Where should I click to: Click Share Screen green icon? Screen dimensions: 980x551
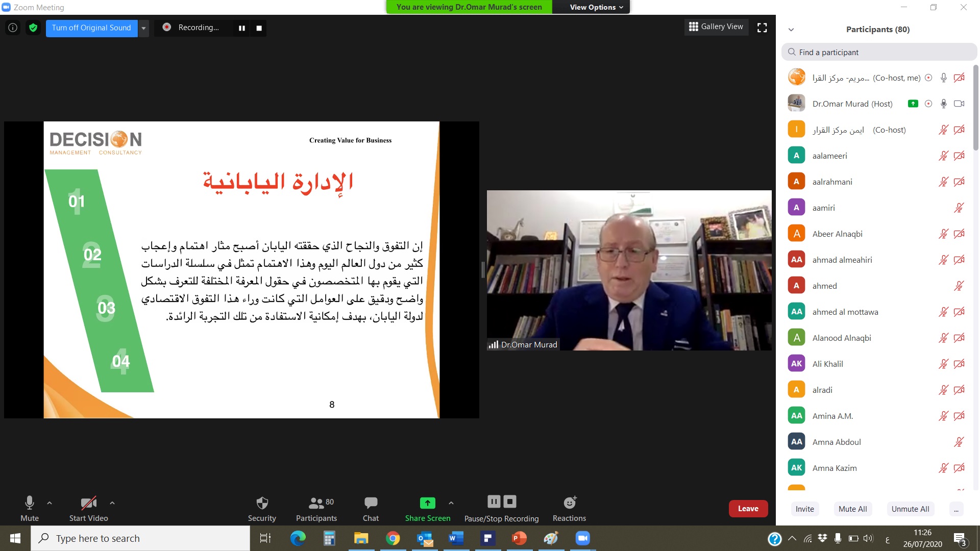pyautogui.click(x=427, y=503)
